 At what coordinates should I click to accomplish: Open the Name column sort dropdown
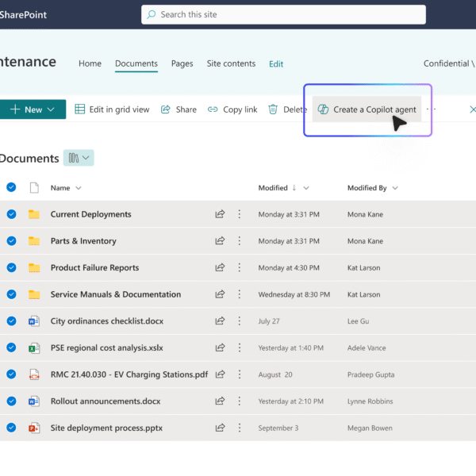79,188
